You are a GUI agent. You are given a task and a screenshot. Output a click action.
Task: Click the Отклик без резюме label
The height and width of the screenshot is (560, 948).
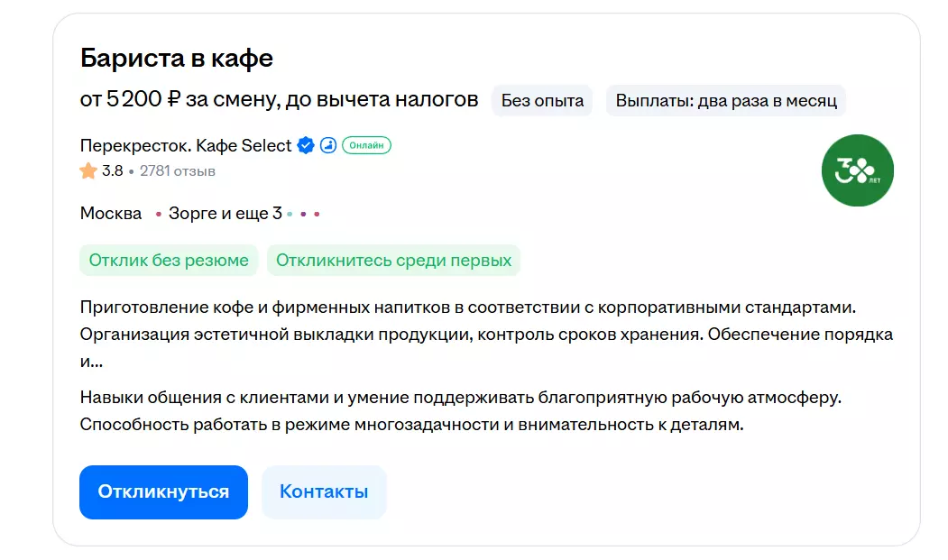[169, 261]
